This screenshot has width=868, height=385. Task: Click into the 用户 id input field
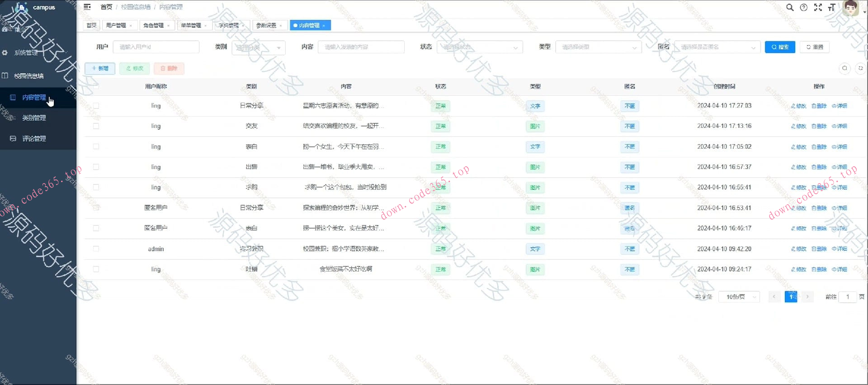(156, 47)
